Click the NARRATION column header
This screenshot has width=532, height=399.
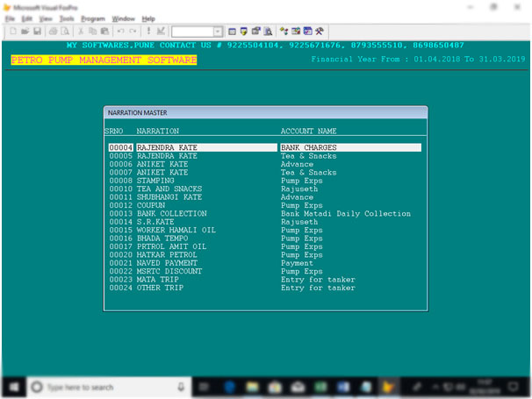(x=158, y=131)
